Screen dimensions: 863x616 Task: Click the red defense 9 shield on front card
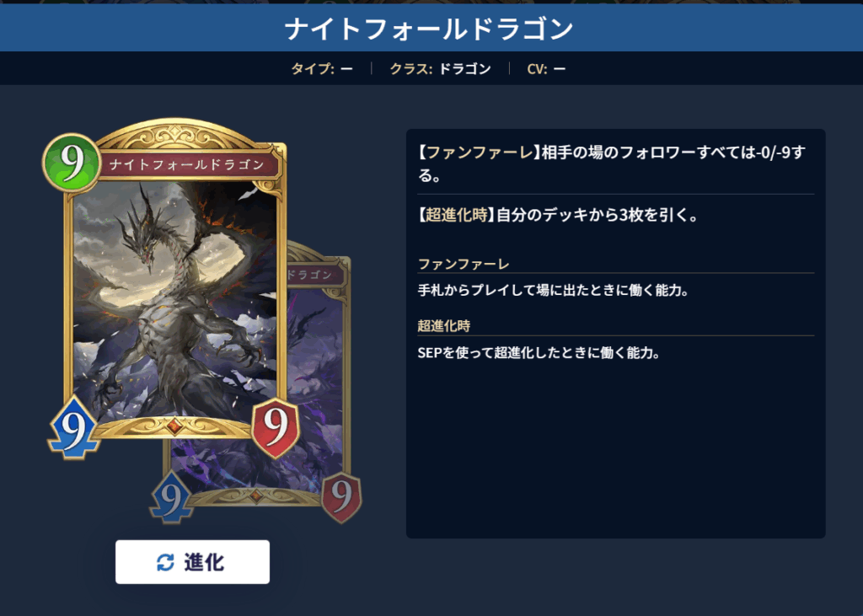click(276, 428)
